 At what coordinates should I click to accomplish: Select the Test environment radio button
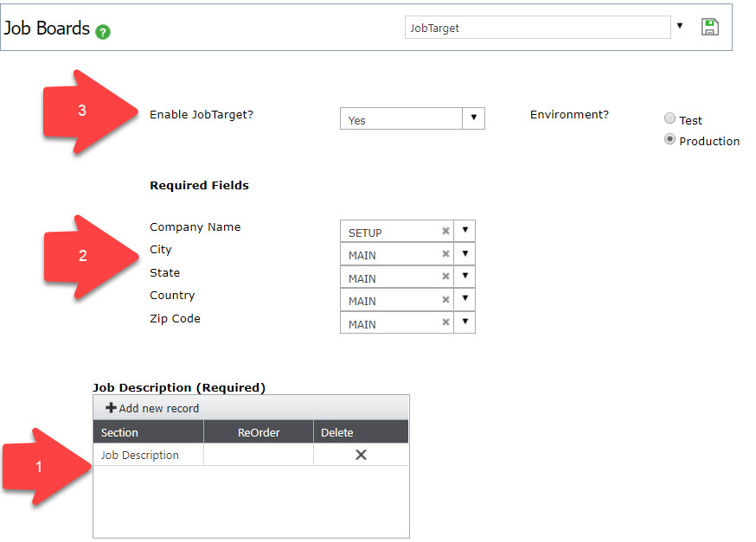[670, 119]
